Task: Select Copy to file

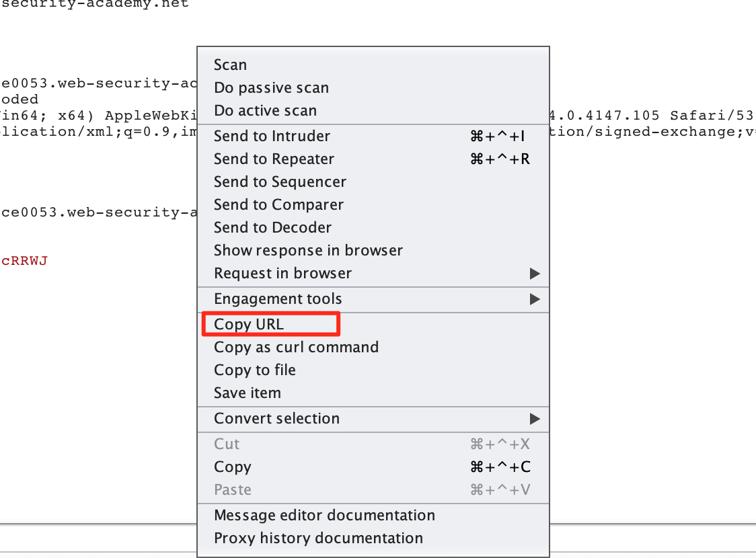Action: click(x=255, y=370)
